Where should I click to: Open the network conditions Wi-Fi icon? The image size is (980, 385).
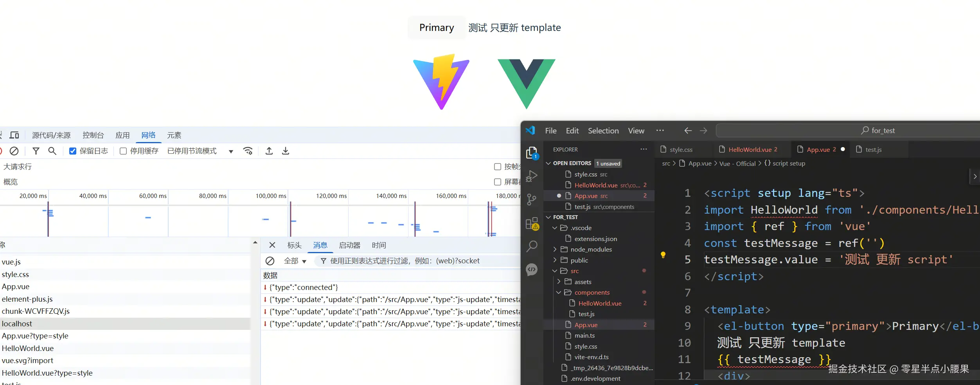click(248, 151)
